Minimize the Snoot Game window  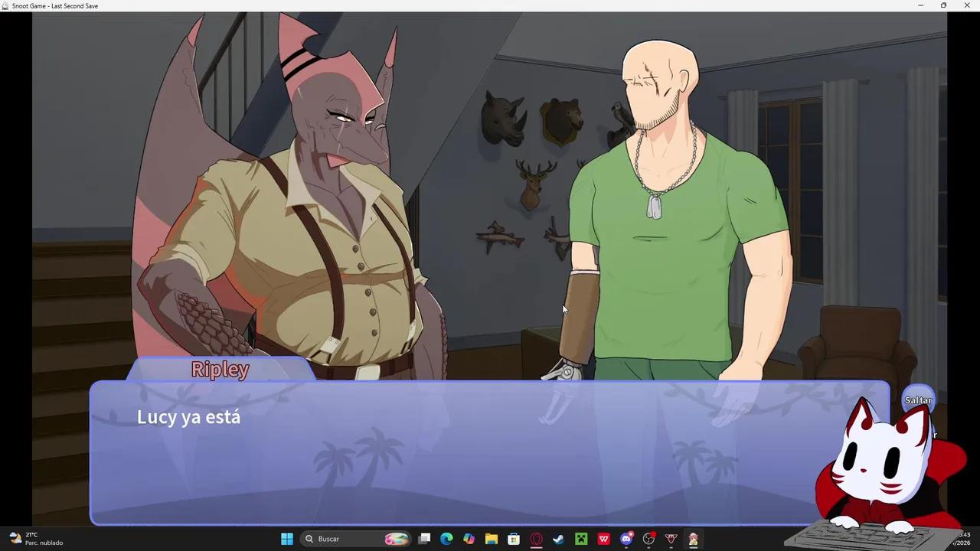[921, 5]
